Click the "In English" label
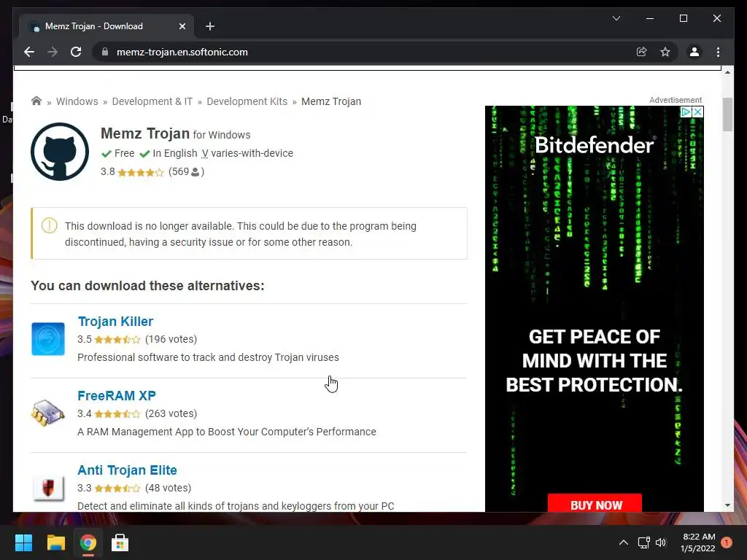This screenshot has height=560, width=747. (x=175, y=153)
